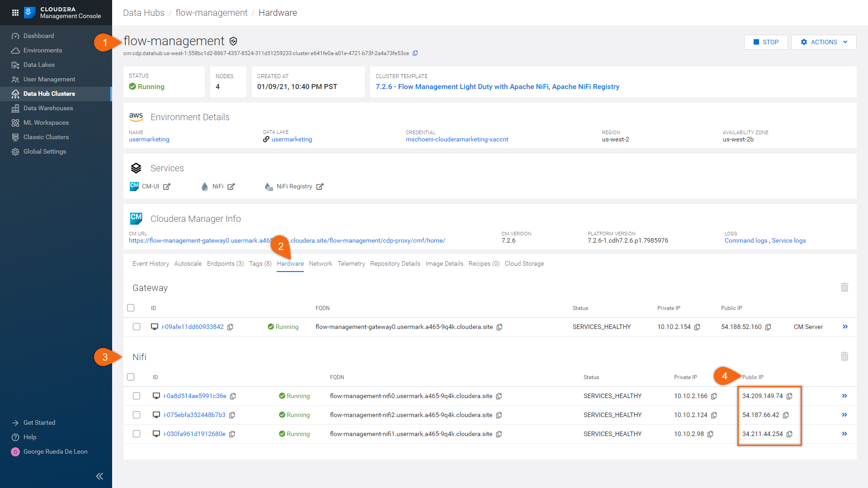Delete selected Nifi nodes trash icon
Screen dimensions: 868x488
tap(844, 357)
